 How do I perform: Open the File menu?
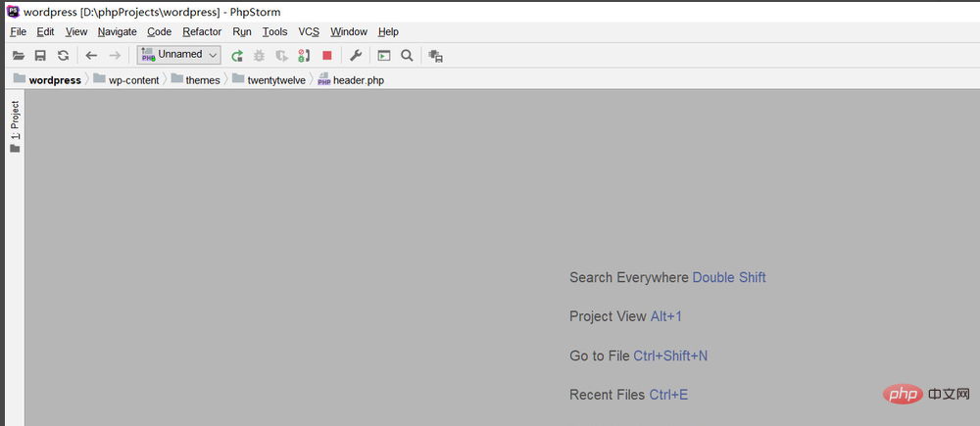[18, 31]
